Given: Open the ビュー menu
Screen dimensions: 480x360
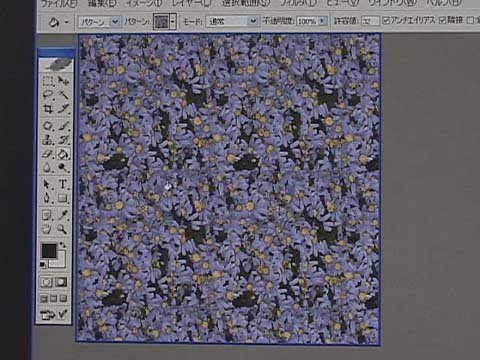Looking at the screenshot, I should point(343,3).
